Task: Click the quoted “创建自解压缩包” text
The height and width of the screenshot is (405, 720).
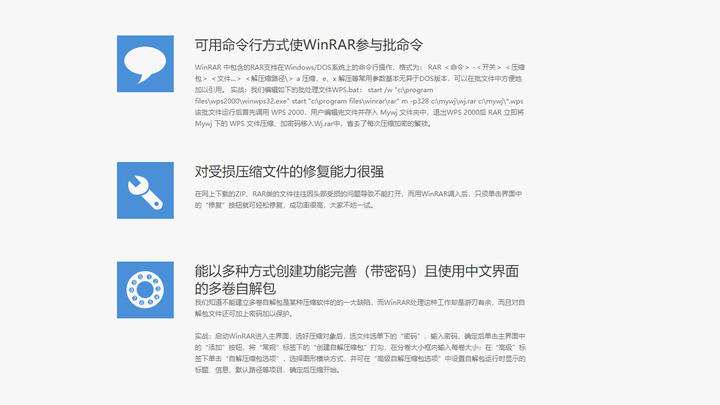Action: point(342,348)
